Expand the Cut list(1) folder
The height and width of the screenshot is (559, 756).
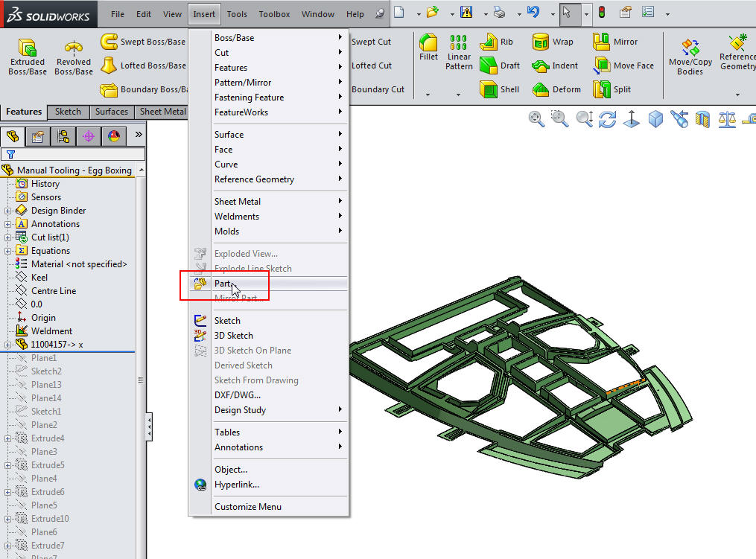tap(8, 237)
